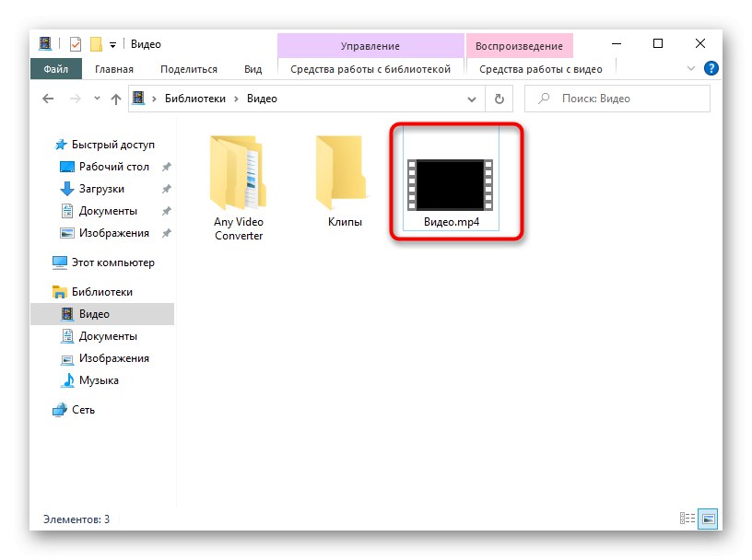This screenshot has height=560, width=752.
Task: Open Загрузки from the sidebar
Action: 101,188
